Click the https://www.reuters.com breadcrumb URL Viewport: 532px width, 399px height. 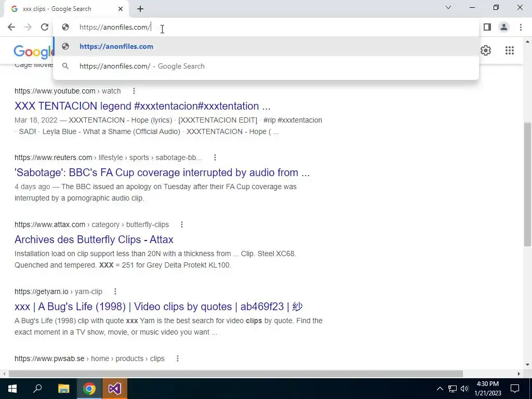108,157
